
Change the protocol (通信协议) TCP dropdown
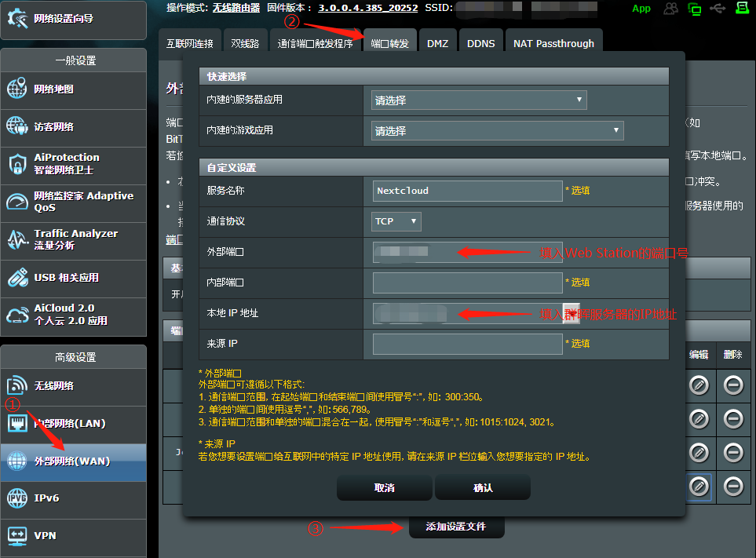(396, 221)
